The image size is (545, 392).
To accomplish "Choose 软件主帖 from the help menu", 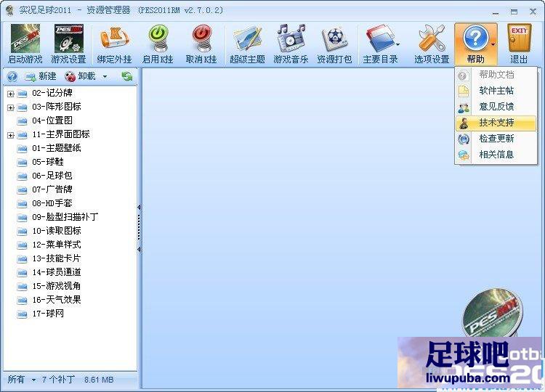I will pos(496,91).
